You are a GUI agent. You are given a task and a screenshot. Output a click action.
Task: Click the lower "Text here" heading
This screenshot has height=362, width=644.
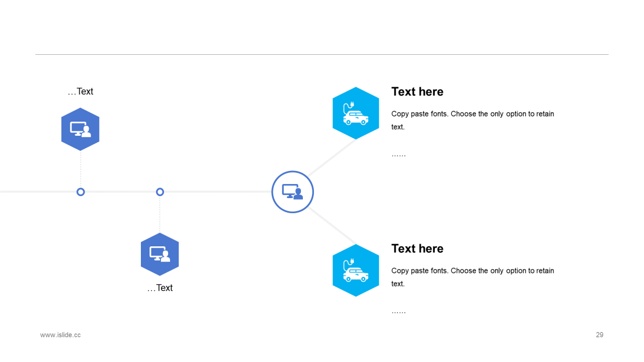[x=418, y=248]
